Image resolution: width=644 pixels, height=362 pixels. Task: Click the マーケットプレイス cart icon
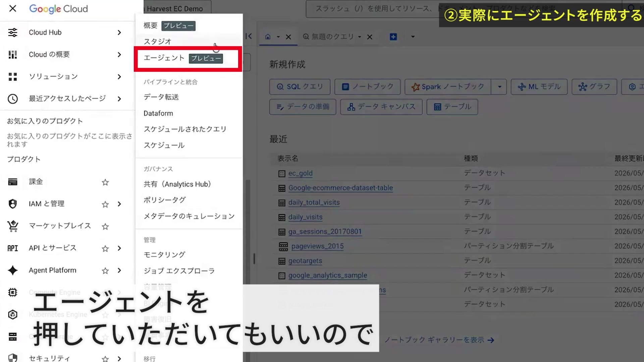(13, 226)
